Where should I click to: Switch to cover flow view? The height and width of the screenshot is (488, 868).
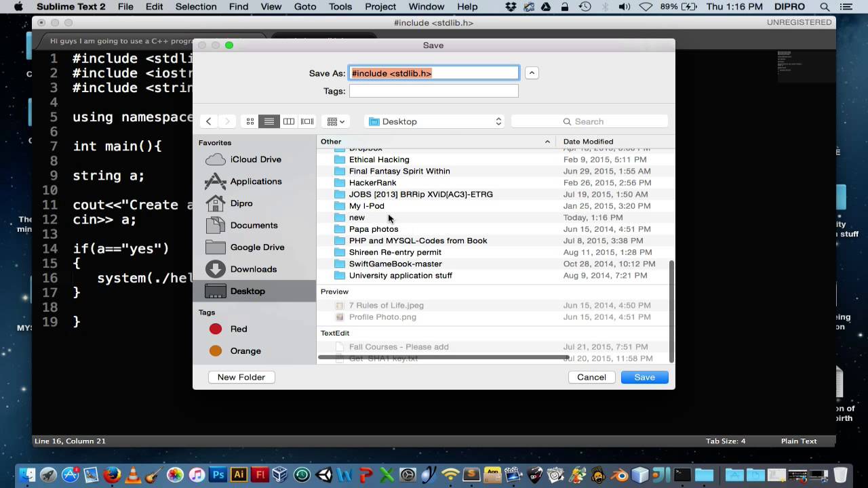[307, 121]
